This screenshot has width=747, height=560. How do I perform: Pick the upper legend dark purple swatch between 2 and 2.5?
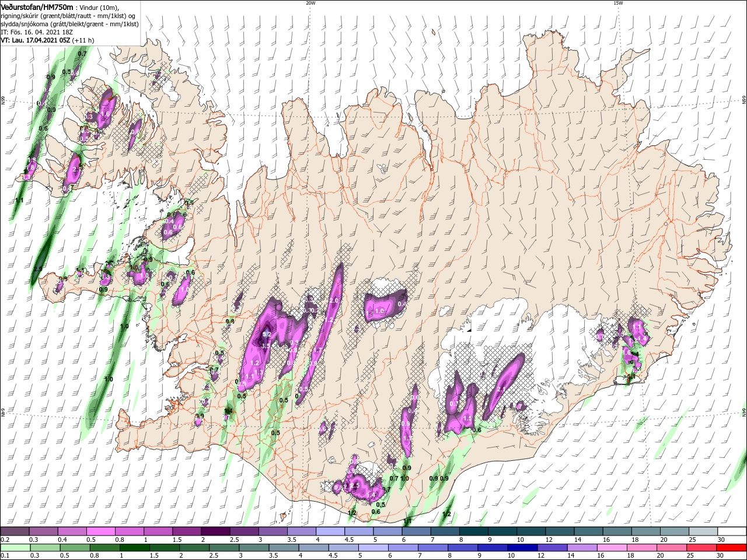coord(215,531)
